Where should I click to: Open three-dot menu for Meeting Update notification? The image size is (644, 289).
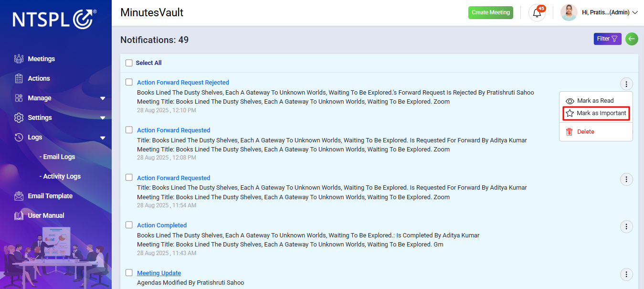[626, 275]
